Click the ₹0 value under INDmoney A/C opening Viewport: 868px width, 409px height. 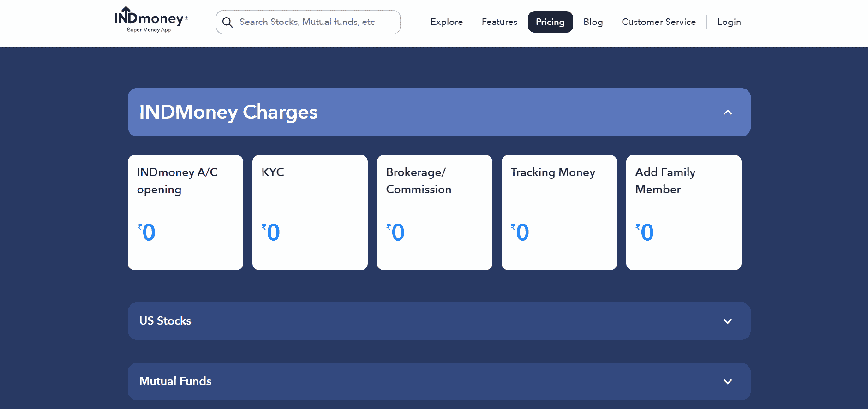coord(146,232)
